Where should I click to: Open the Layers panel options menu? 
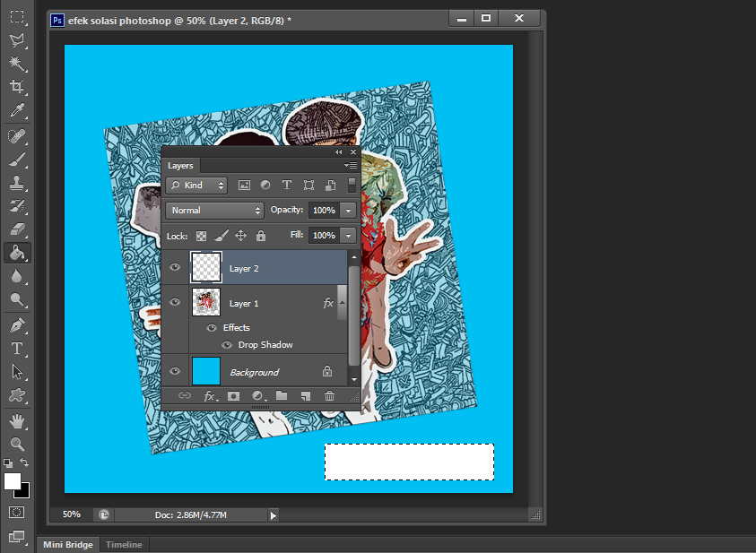[351, 165]
